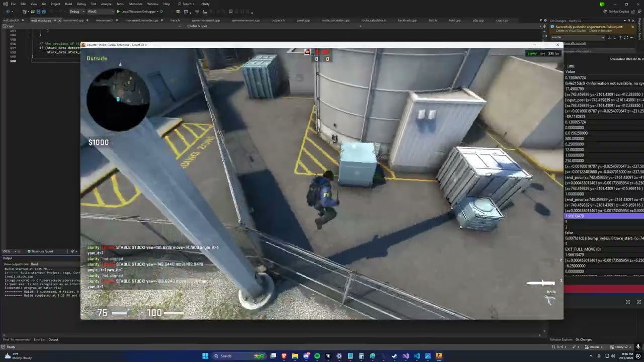Open VS Code from the taskbar
Image resolution: width=644 pixels, height=362 pixels.
tap(417, 356)
